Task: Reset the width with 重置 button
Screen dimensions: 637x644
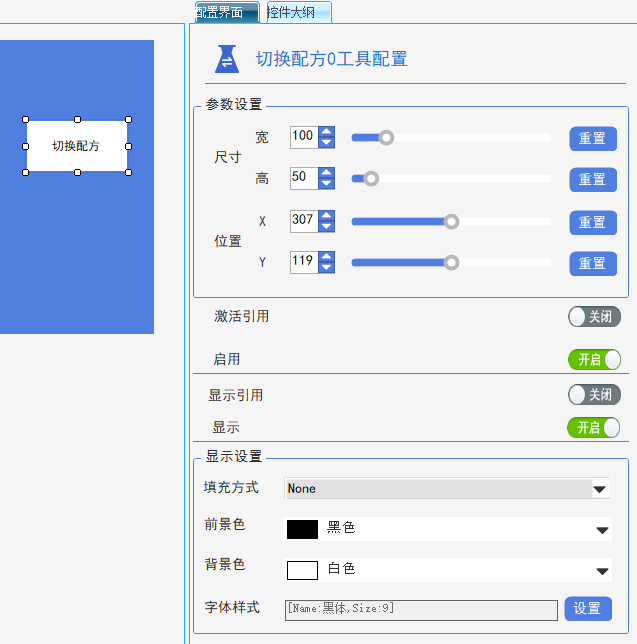Action: coord(593,138)
